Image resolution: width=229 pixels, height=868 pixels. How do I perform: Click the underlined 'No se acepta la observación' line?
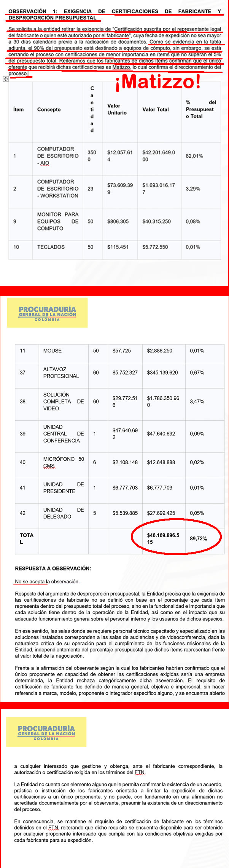pos(47,581)
